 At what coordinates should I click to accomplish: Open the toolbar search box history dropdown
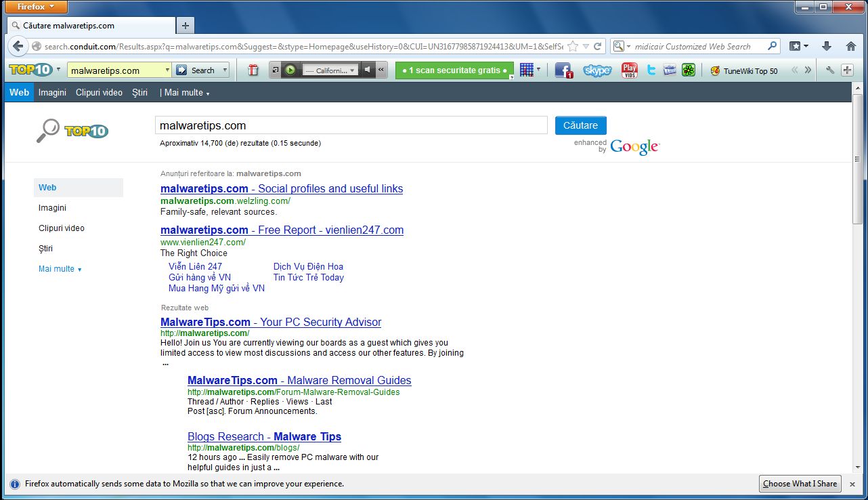pos(167,70)
